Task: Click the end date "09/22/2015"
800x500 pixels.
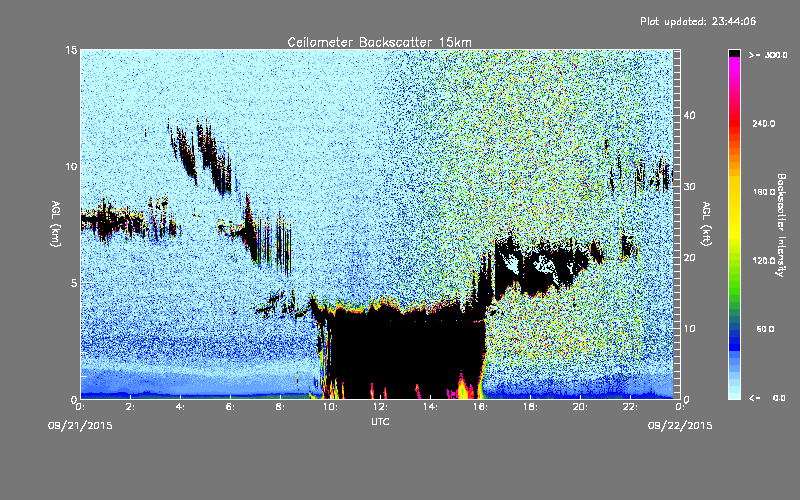Action: (x=680, y=426)
